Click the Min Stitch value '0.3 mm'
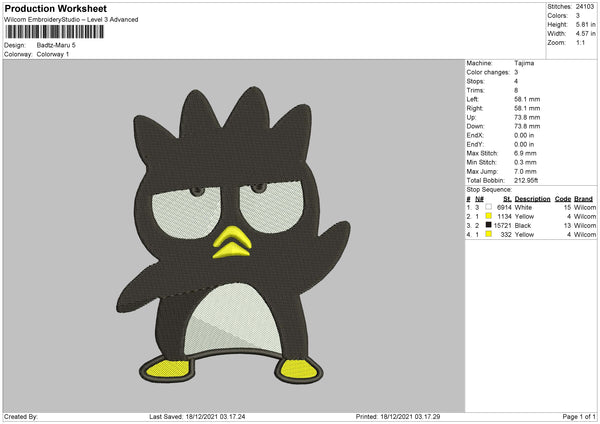Image resolution: width=600 pixels, height=424 pixels. [x=525, y=163]
